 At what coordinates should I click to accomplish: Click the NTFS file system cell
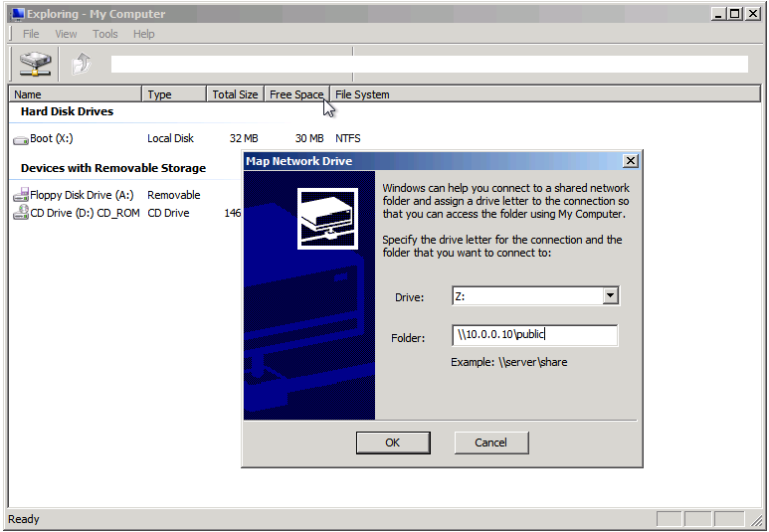[348, 139]
